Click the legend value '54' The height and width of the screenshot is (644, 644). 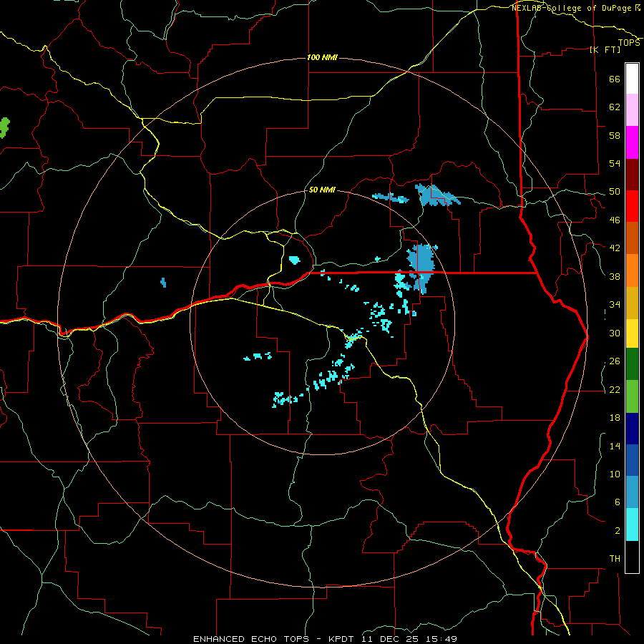click(615, 163)
